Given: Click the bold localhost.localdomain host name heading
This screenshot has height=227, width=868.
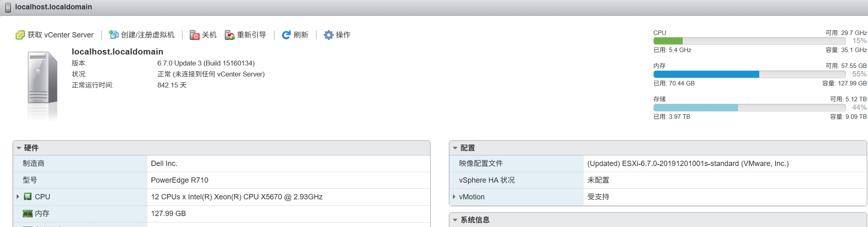Looking at the screenshot, I should click(x=117, y=52).
